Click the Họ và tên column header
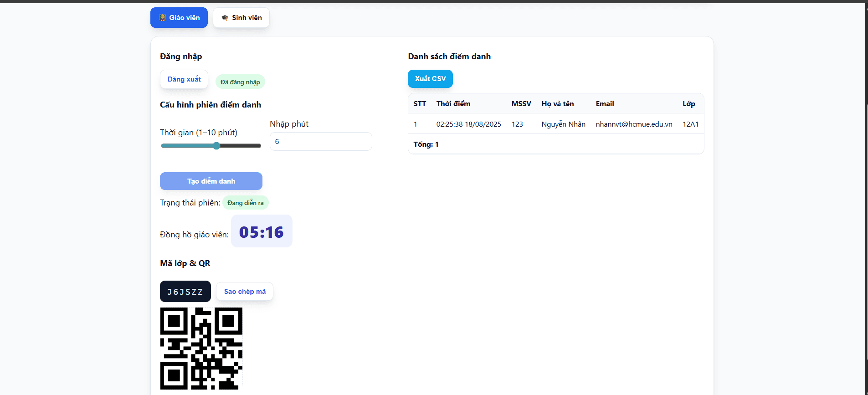 tap(558, 104)
